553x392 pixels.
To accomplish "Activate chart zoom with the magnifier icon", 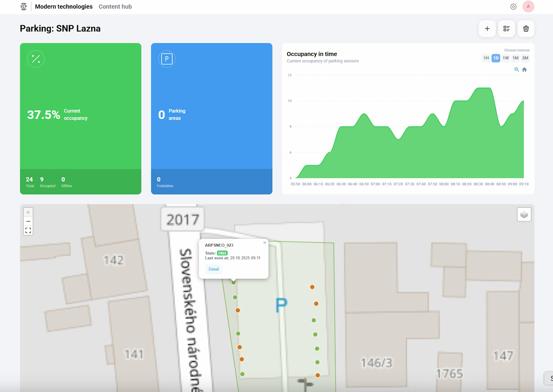I will pos(517,70).
